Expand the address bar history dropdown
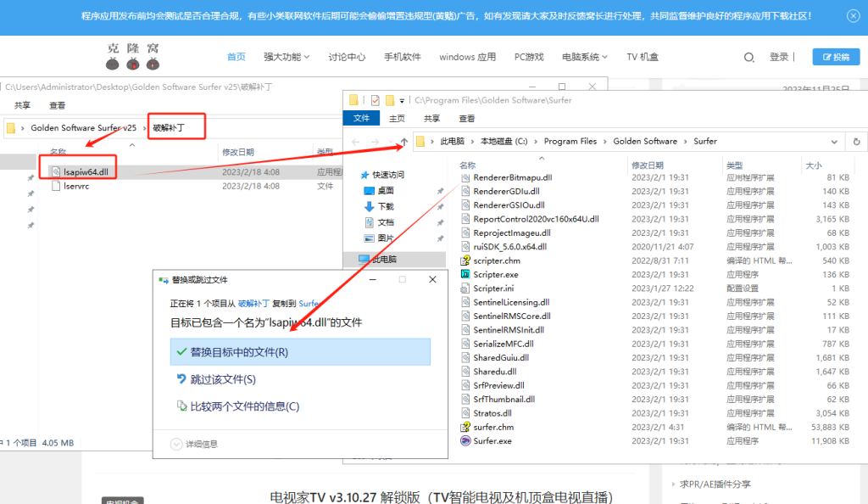Screen dimensions: 868x504 (834, 142)
